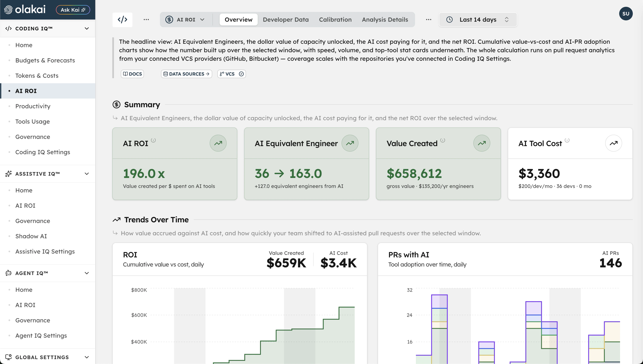Click the $3,360 tool cost figure
Image resolution: width=643 pixels, height=364 pixels.
coord(539,174)
